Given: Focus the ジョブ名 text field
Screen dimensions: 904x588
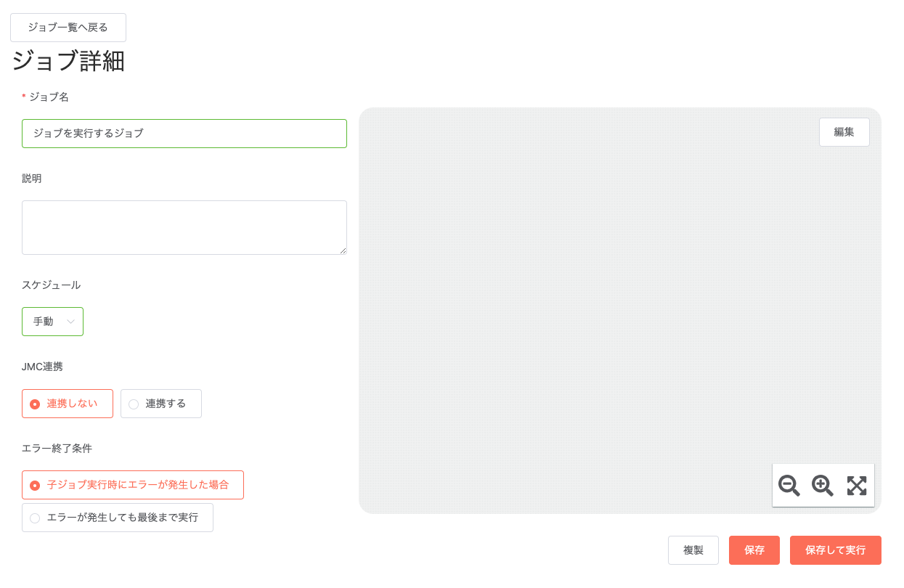Looking at the screenshot, I should click(x=184, y=134).
